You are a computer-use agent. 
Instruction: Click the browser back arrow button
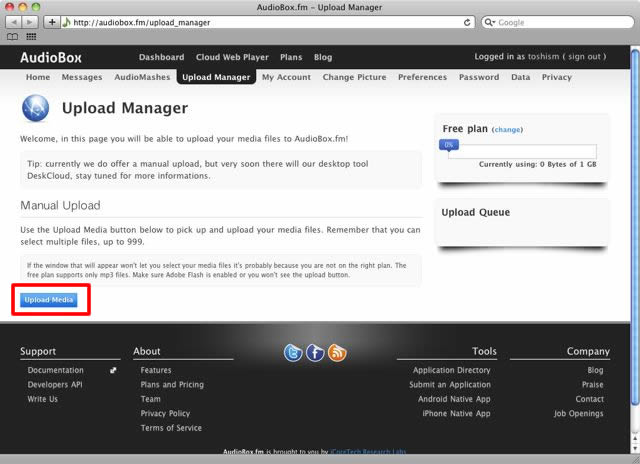tap(13, 22)
